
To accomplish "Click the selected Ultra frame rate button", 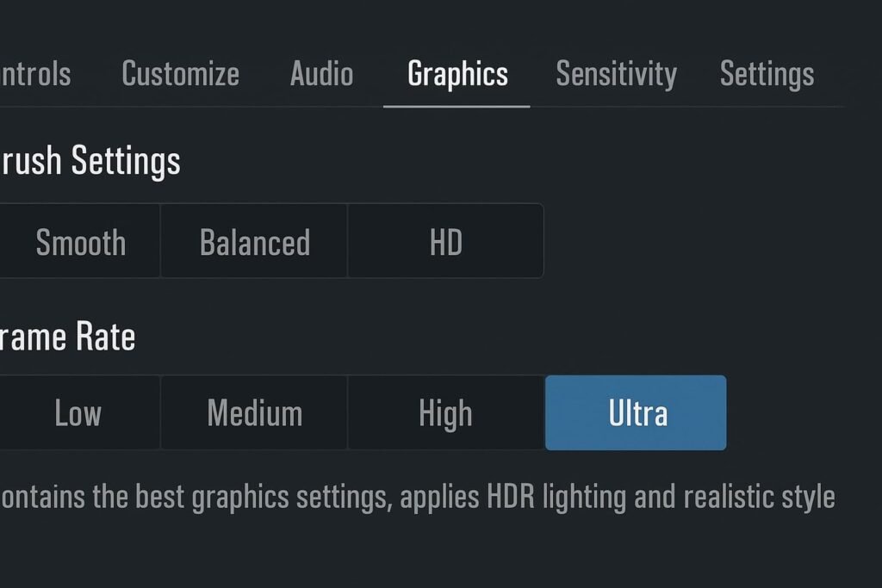I will click(x=636, y=412).
